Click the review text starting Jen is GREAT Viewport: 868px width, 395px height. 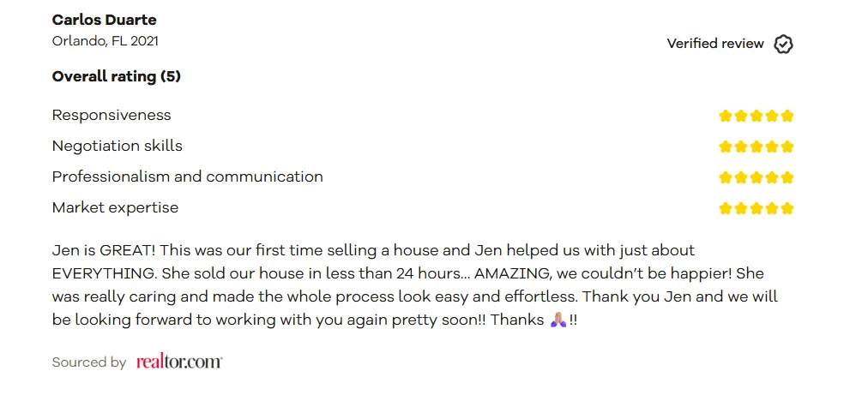[x=415, y=285]
